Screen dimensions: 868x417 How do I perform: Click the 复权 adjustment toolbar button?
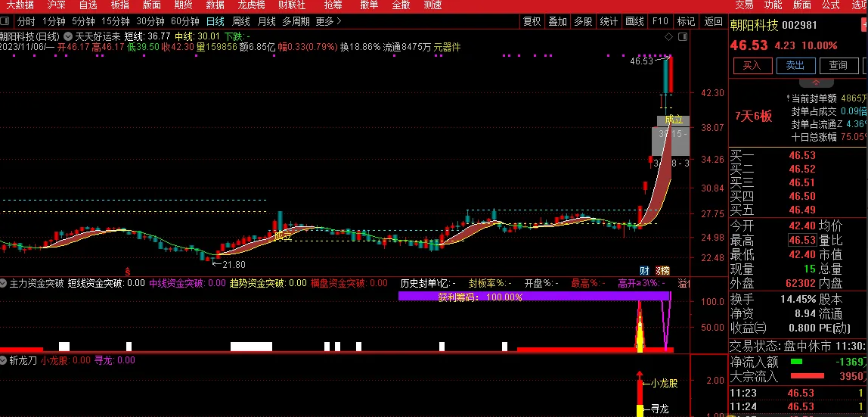[x=532, y=21]
